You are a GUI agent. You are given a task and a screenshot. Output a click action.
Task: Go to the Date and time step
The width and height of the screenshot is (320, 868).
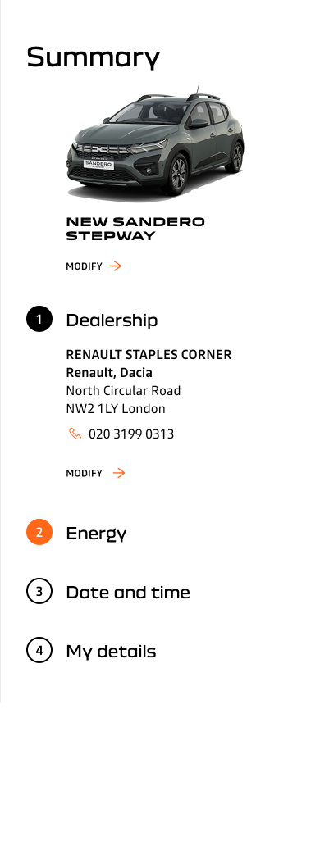127,593
